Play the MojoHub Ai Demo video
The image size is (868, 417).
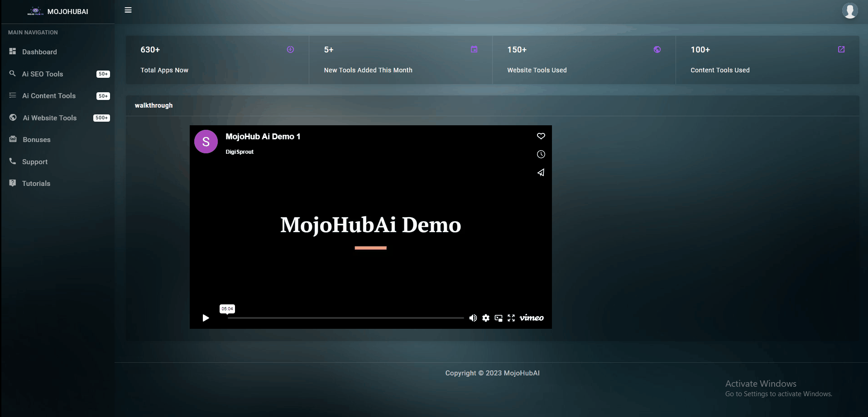(x=206, y=318)
